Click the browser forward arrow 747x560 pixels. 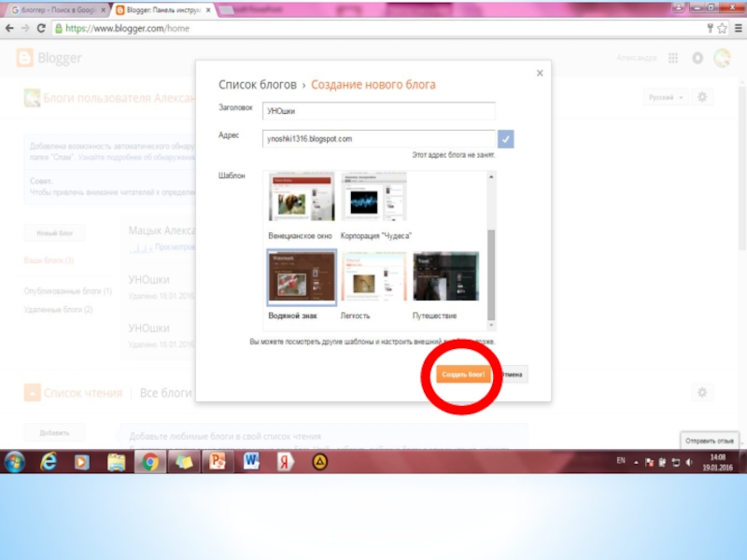click(25, 28)
